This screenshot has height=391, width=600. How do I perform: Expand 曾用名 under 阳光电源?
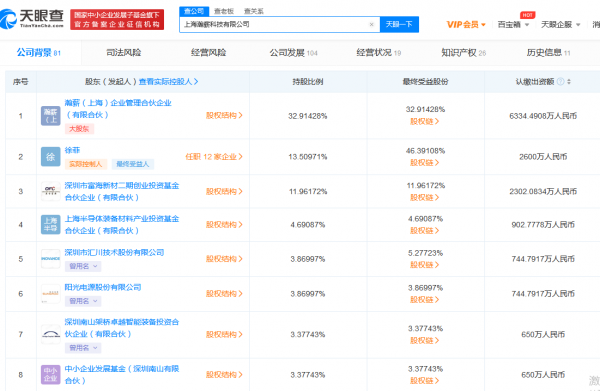83,301
